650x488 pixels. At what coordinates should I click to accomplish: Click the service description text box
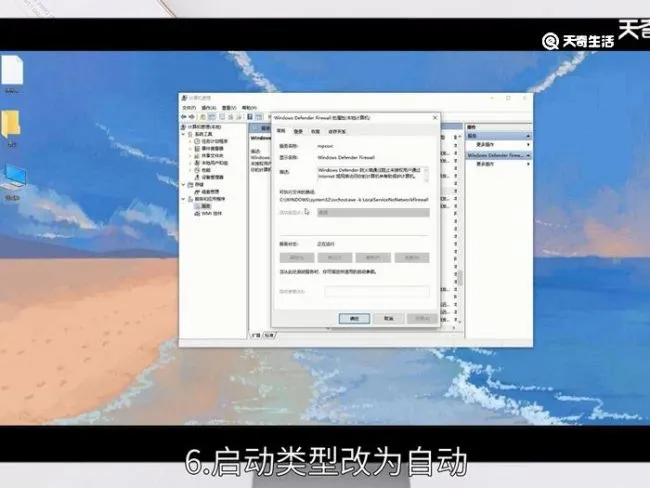[x=373, y=175]
